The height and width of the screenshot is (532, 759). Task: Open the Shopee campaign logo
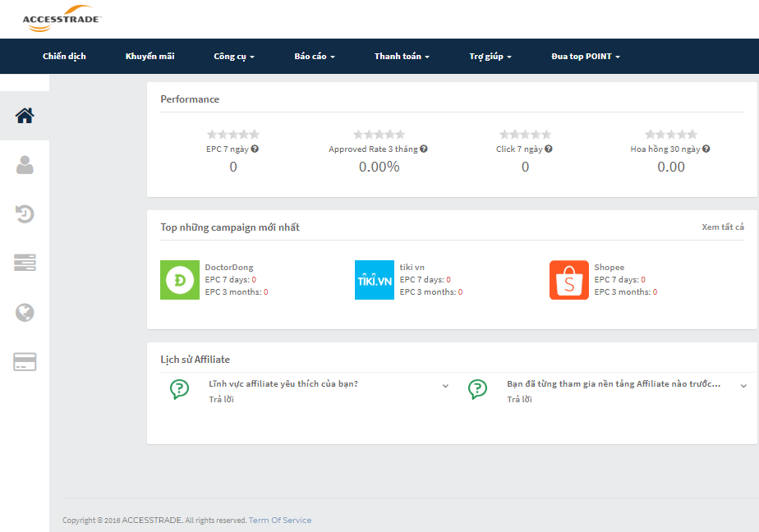coord(568,280)
